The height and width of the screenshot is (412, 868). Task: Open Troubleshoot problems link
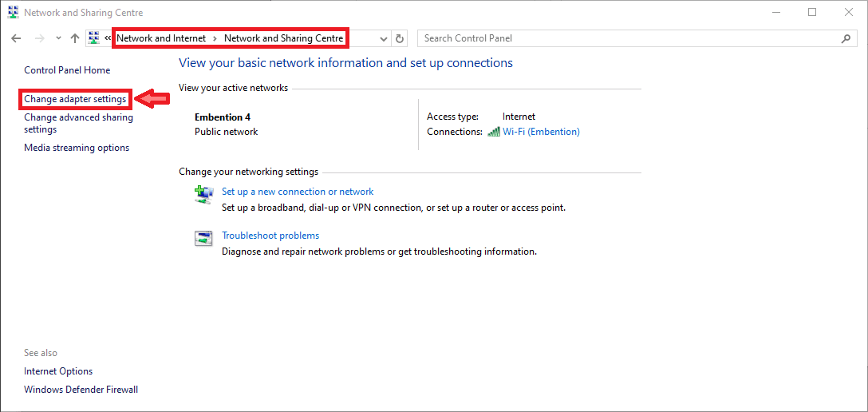click(270, 236)
